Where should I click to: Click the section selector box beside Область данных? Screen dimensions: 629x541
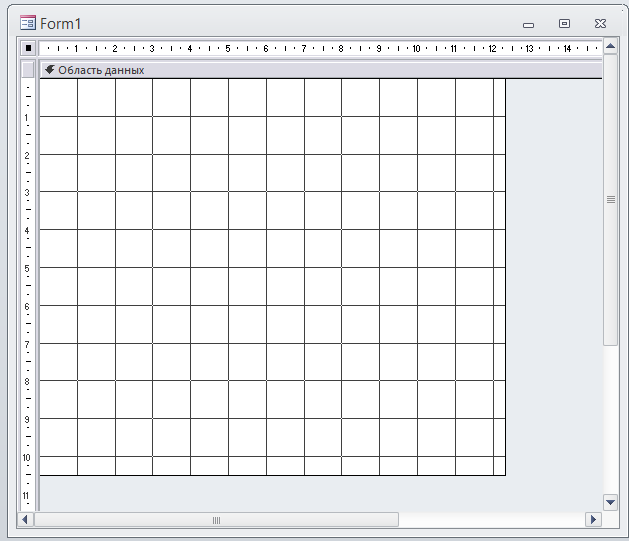point(28,70)
